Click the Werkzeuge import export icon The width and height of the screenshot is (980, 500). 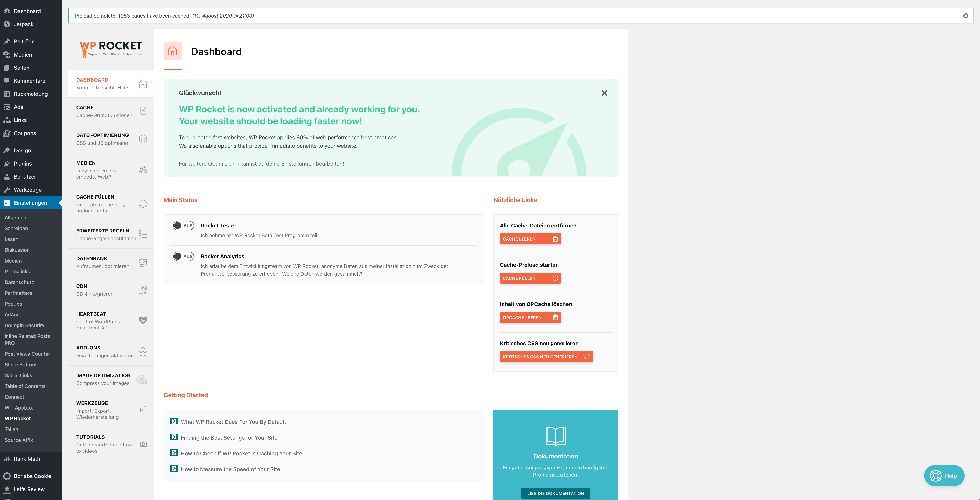[143, 410]
